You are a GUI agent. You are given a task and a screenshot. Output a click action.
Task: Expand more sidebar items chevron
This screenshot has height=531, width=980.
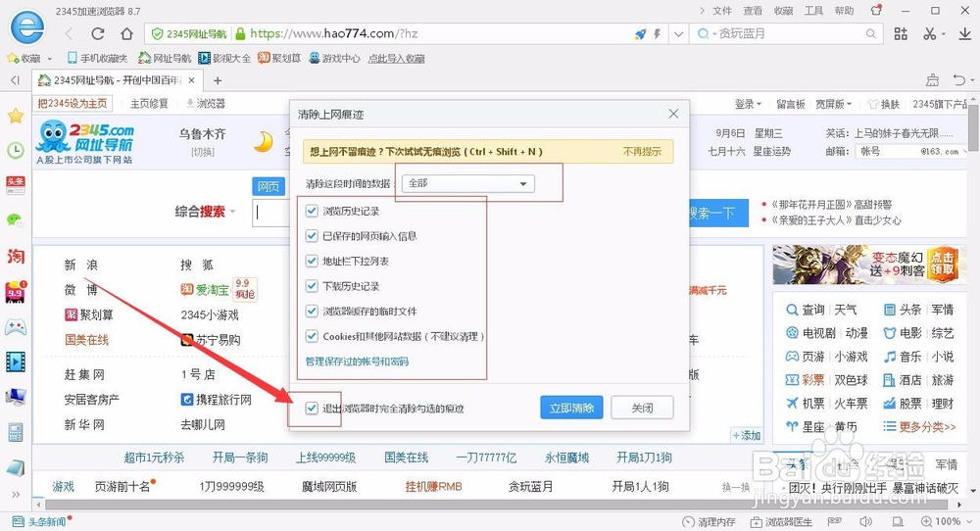pos(16,494)
